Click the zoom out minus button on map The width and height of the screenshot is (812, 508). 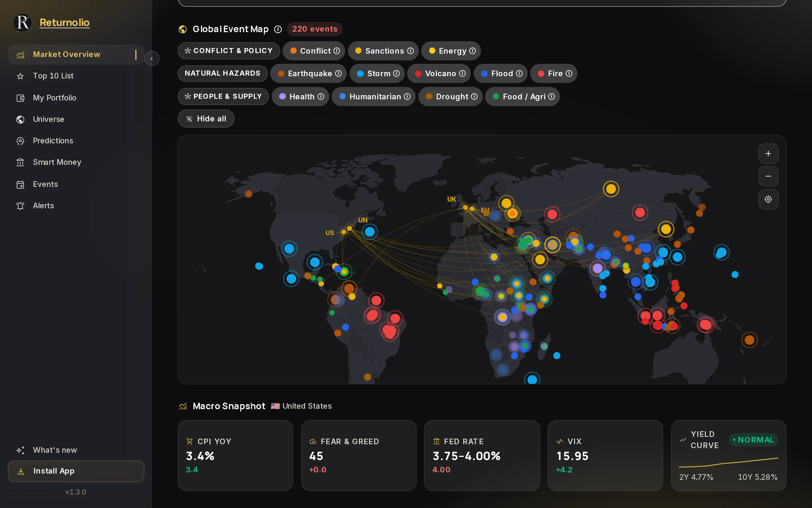pos(768,176)
